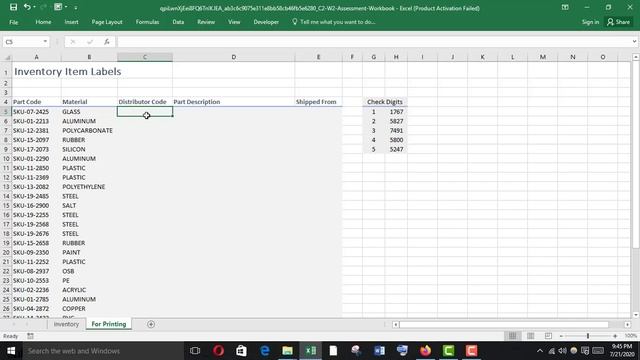Open the Undo history dropdown arrow

click(34, 7)
